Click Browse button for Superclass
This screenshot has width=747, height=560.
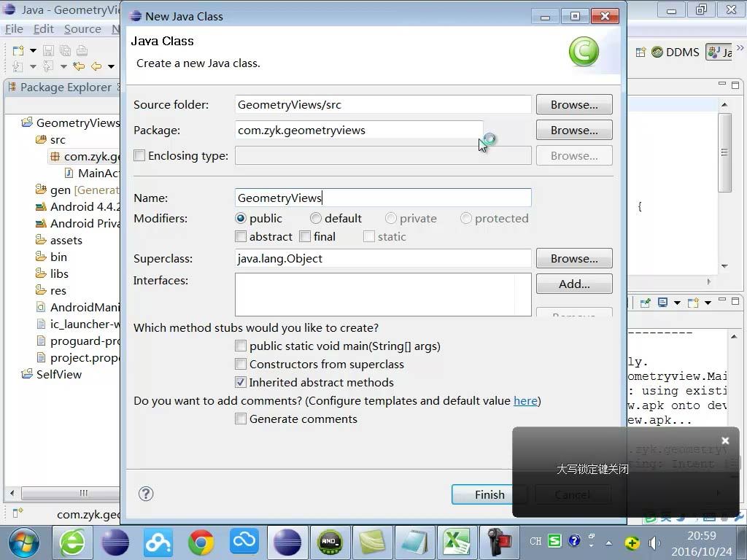coord(574,259)
